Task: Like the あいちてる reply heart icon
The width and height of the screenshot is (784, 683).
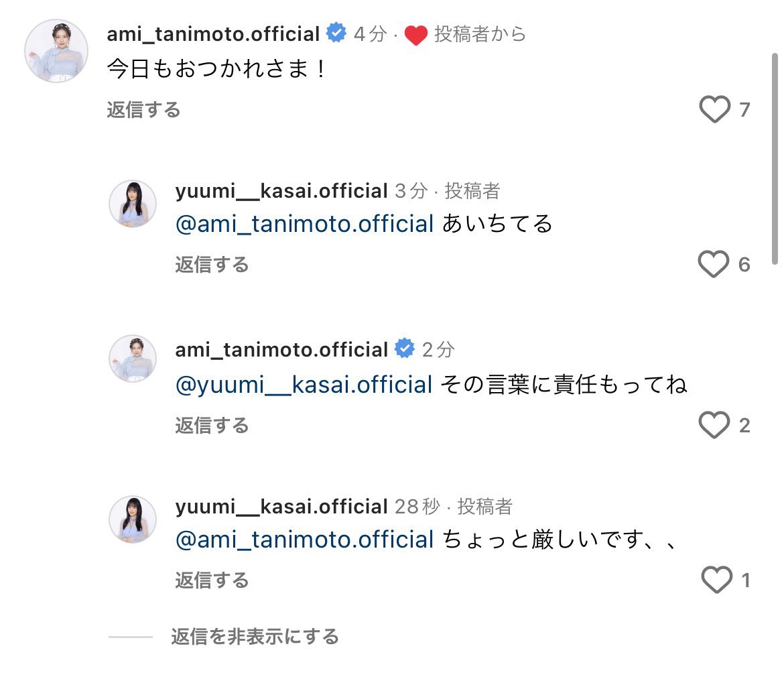Action: pos(714,264)
